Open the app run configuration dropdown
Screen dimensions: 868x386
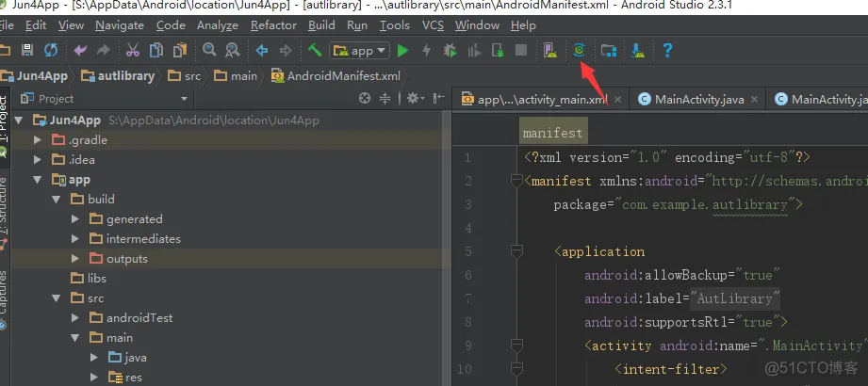[360, 51]
